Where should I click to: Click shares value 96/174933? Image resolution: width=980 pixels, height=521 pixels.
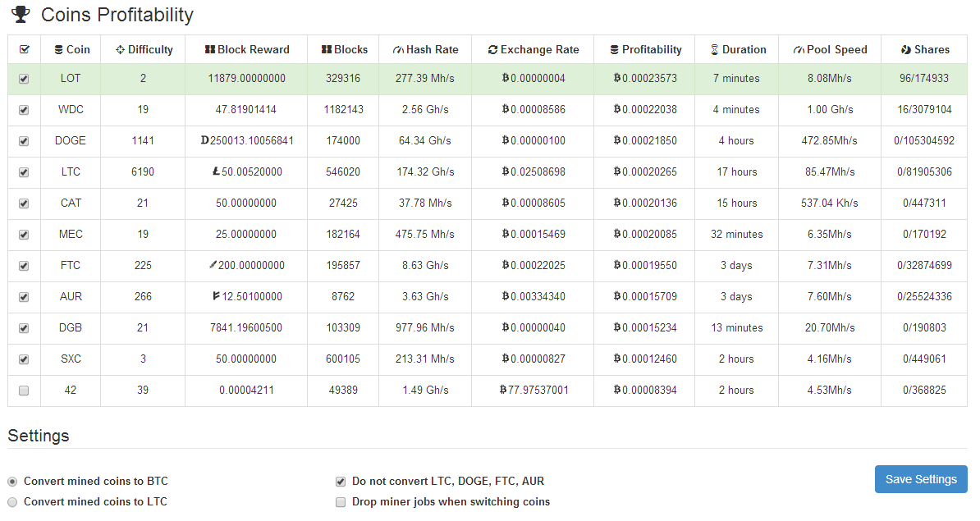pyautogui.click(x=924, y=78)
